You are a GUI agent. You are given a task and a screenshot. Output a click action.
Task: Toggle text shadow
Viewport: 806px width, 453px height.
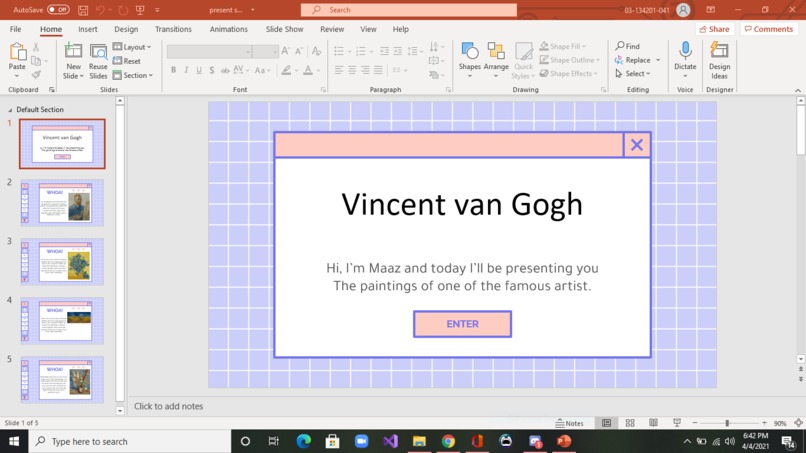coord(212,70)
